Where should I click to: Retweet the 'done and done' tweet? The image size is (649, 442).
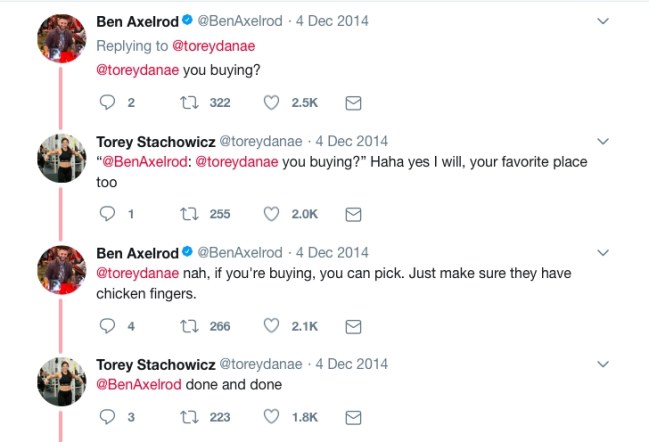[187, 417]
